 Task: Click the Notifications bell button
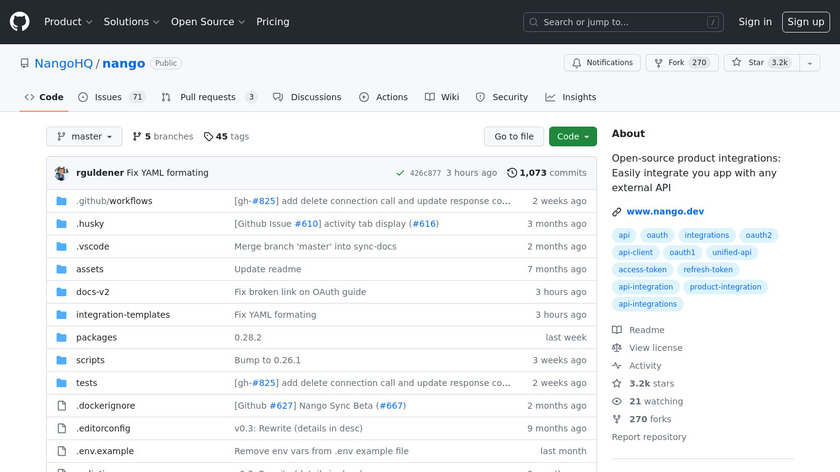point(602,63)
